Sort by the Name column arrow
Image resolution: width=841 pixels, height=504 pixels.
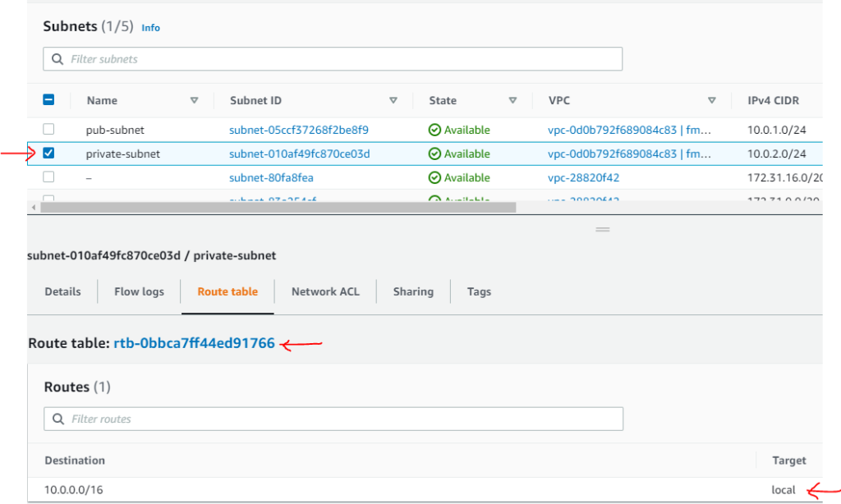pos(195,100)
